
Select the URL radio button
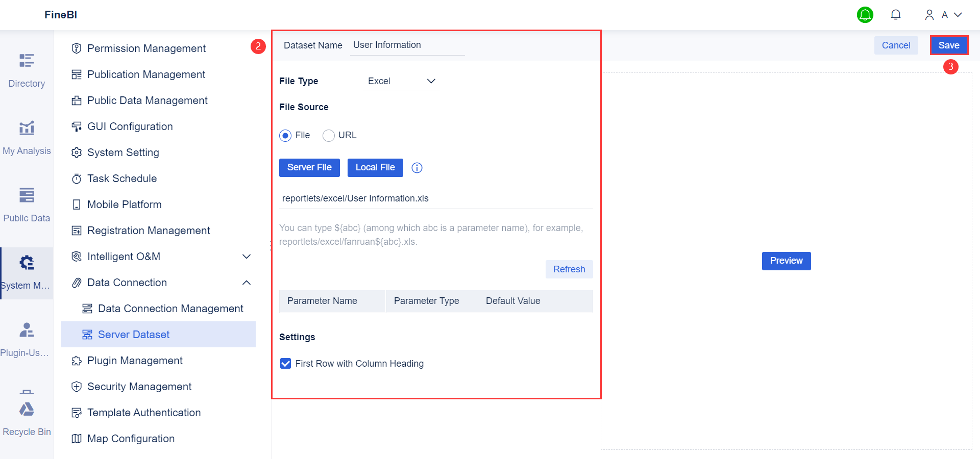tap(329, 136)
